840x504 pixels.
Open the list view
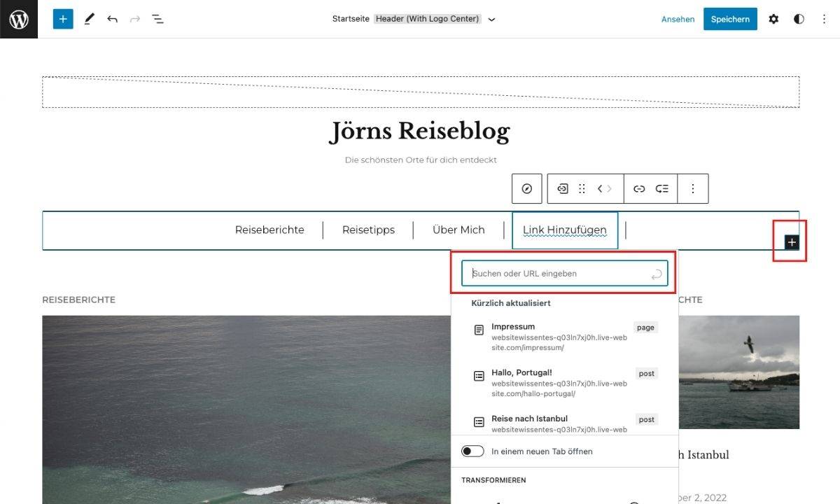pos(158,19)
